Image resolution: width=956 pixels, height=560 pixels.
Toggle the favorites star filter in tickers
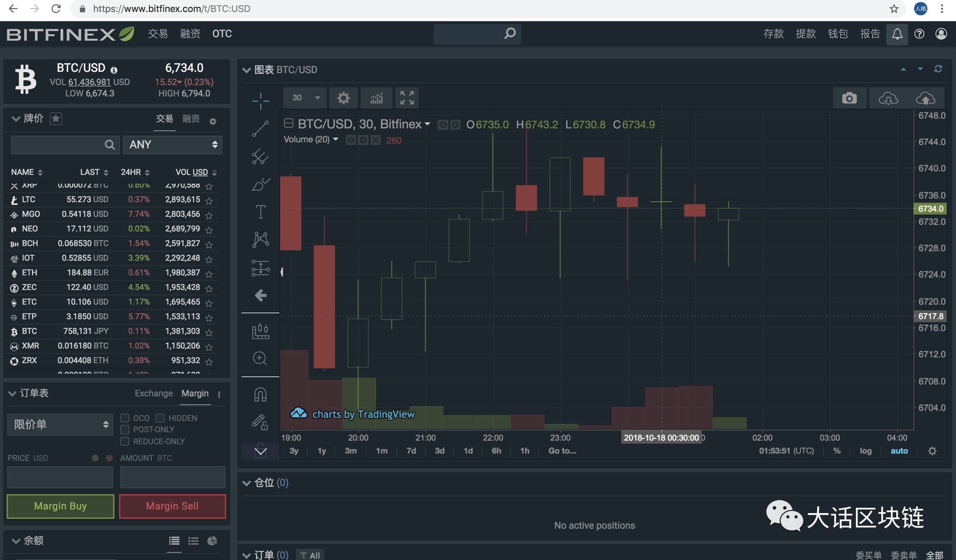coord(56,119)
